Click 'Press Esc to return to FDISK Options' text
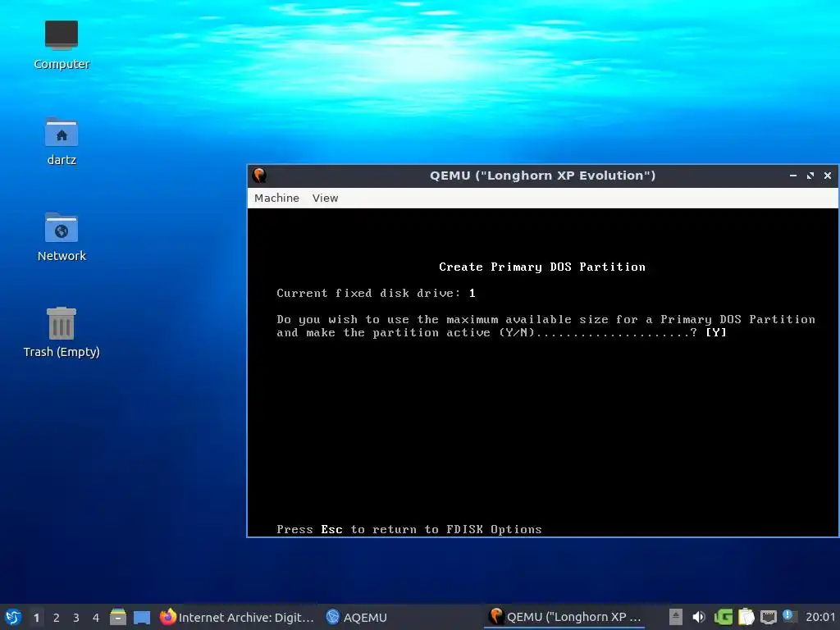Image resolution: width=840 pixels, height=630 pixels. coord(409,529)
